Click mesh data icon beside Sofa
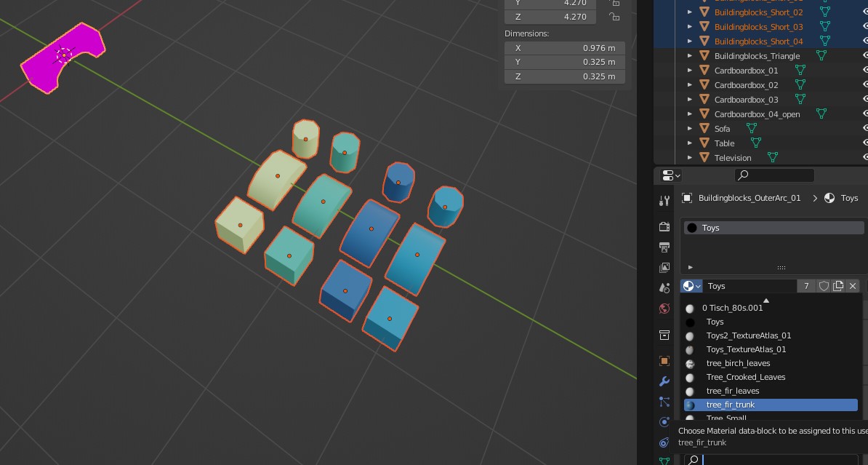868x465 pixels. 751,129
